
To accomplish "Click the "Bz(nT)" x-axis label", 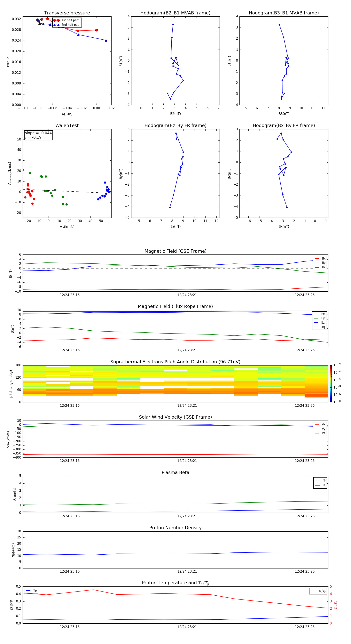I will pyautogui.click(x=175, y=227).
